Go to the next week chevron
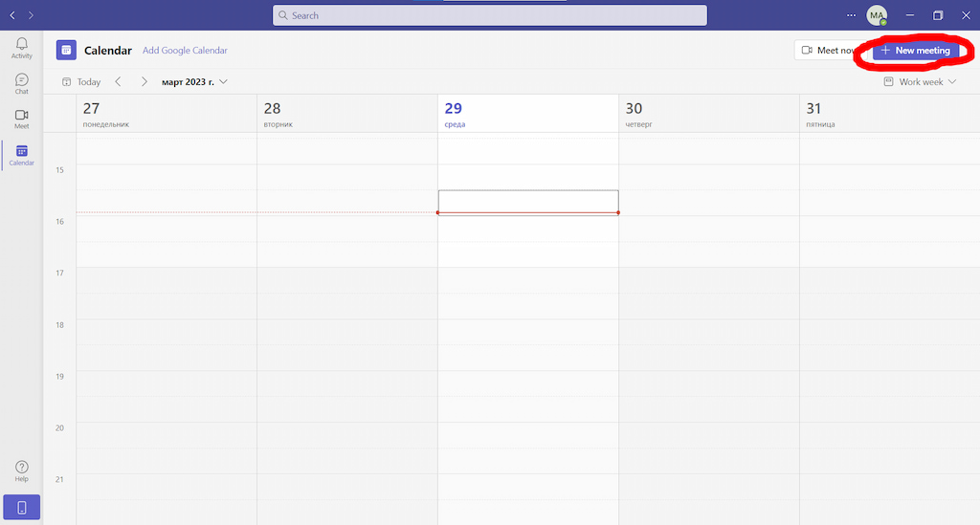Image resolution: width=980 pixels, height=525 pixels. [144, 82]
